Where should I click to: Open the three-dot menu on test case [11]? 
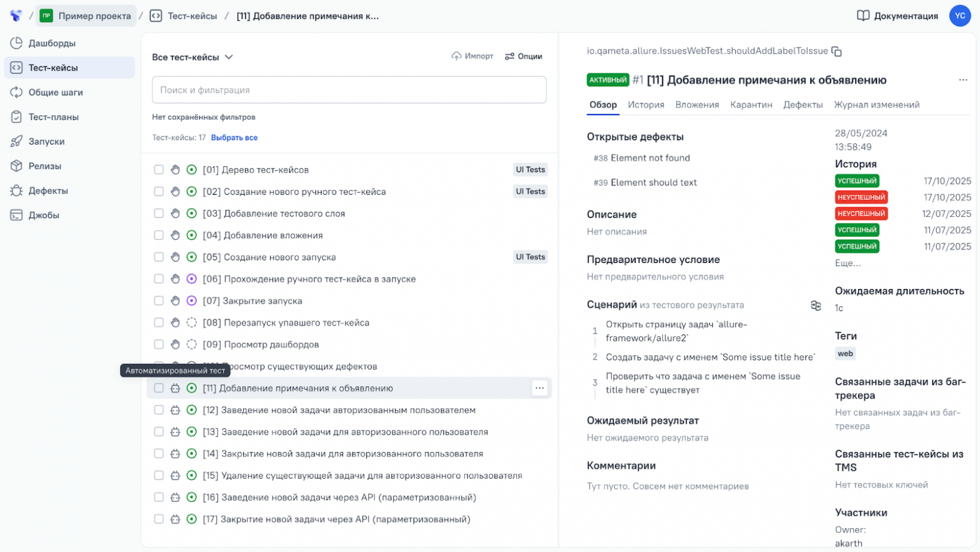540,388
